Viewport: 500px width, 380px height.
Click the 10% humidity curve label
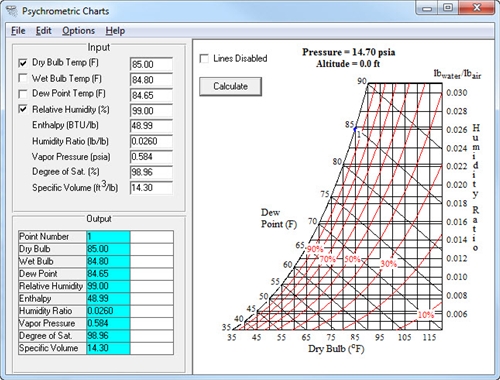[426, 314]
